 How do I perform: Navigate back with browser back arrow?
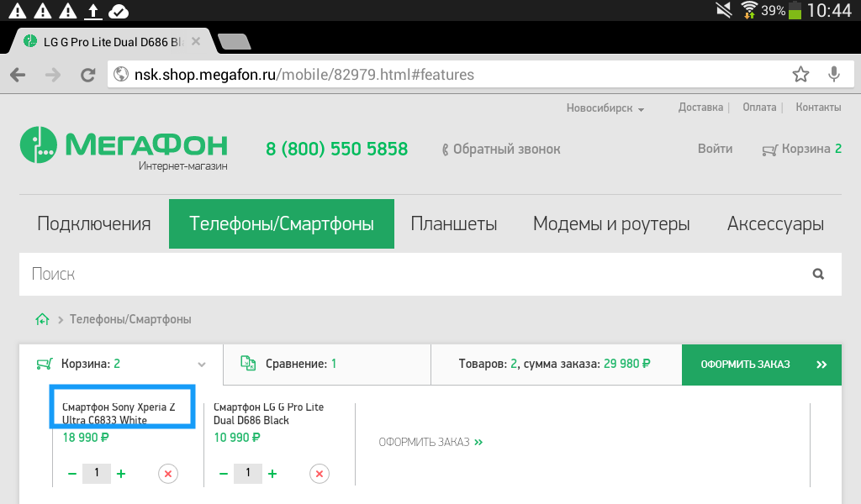18,75
